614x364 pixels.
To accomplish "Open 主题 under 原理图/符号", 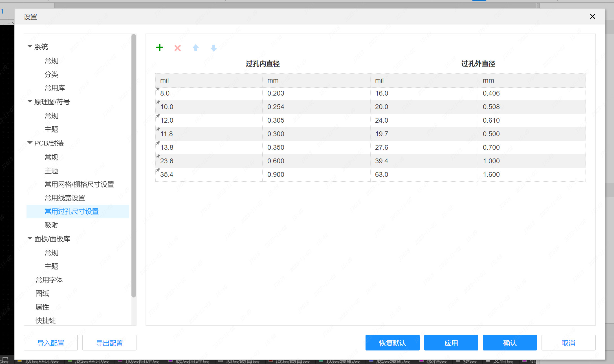I will 51,129.
